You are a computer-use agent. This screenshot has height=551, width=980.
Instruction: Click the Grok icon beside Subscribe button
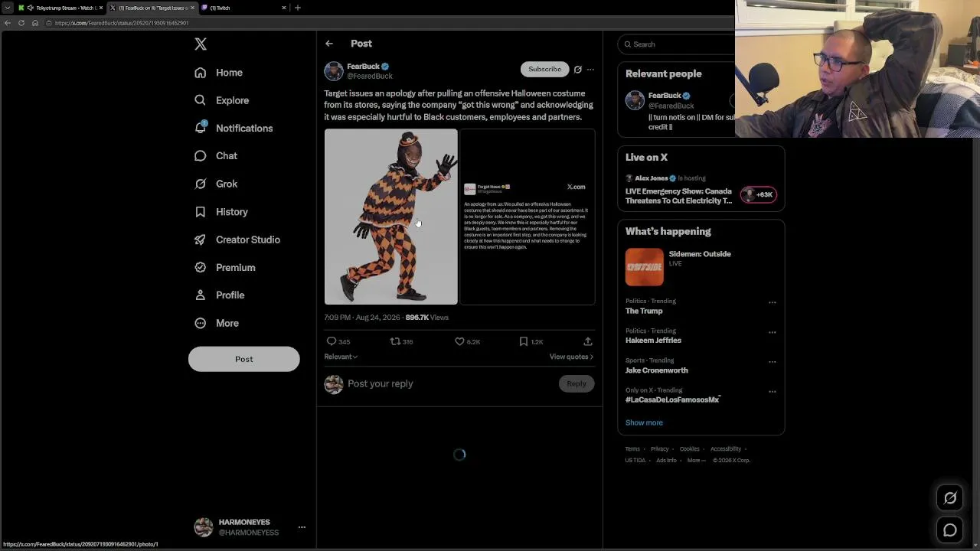pos(578,70)
